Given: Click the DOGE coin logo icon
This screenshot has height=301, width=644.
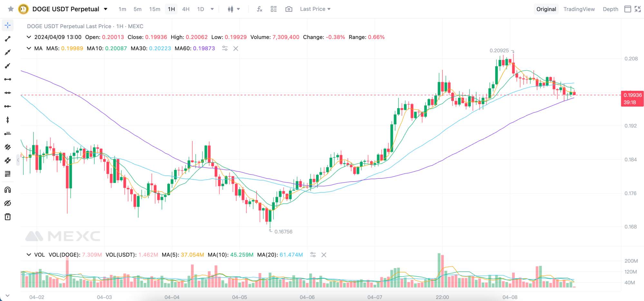Looking at the screenshot, I should (23, 9).
